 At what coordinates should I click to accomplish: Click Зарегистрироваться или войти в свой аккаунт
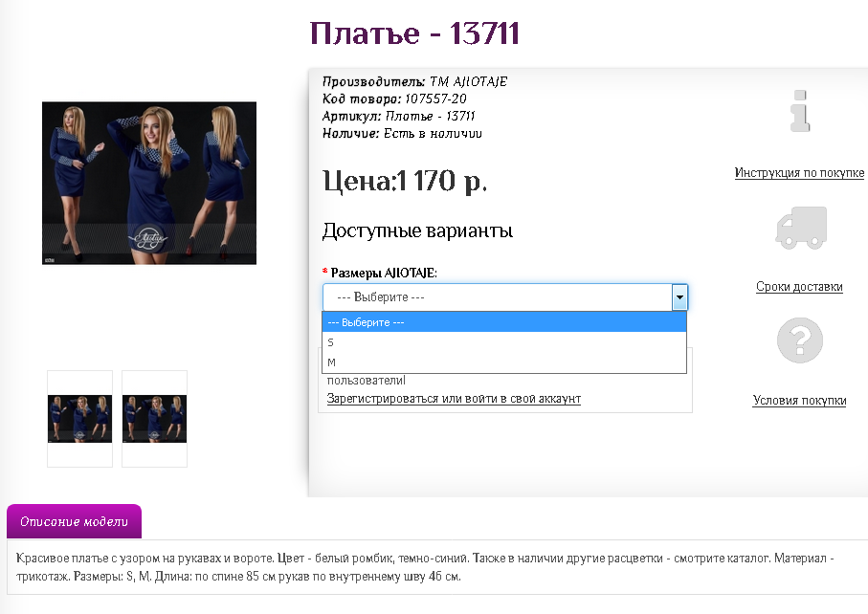click(454, 398)
